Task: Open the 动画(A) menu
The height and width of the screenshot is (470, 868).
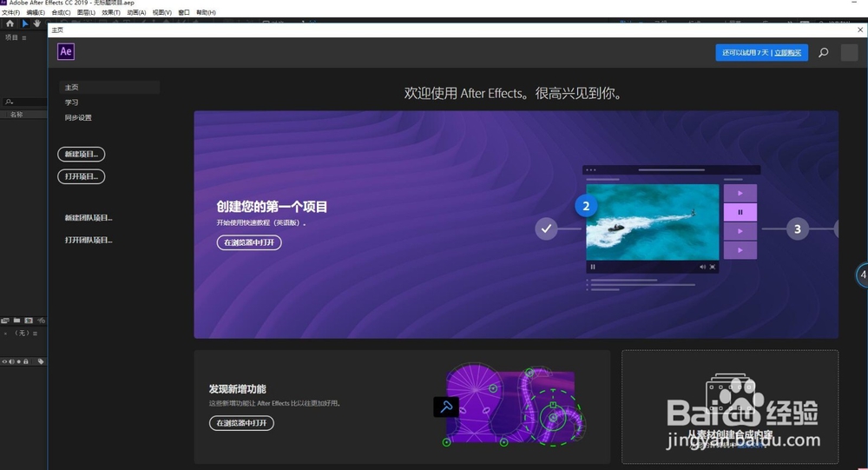Action: coord(136,12)
